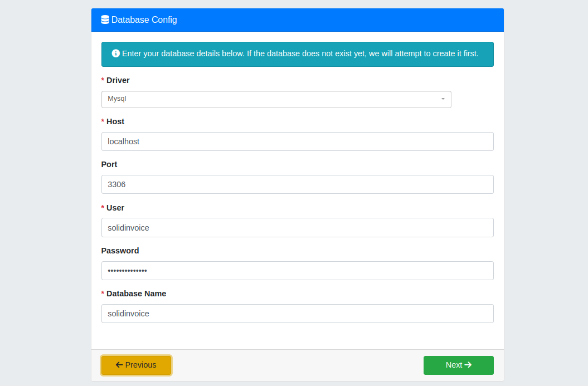Click the blue info alert message text
The image size is (588, 386).
tap(300, 54)
